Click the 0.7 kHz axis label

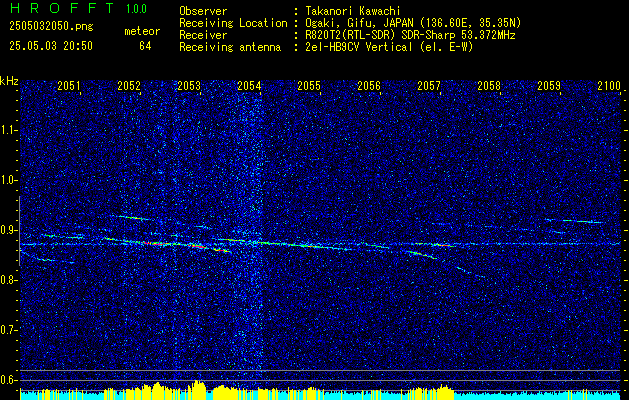coord(9,330)
